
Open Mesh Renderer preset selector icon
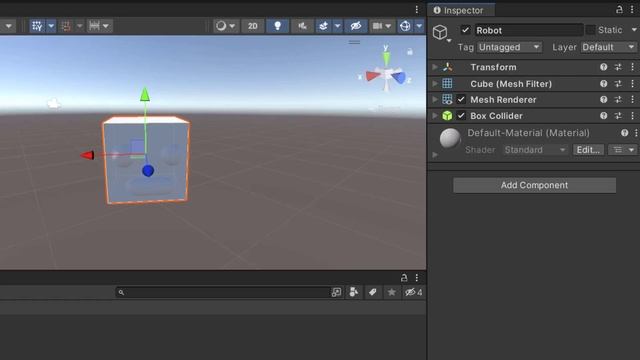[x=618, y=100]
